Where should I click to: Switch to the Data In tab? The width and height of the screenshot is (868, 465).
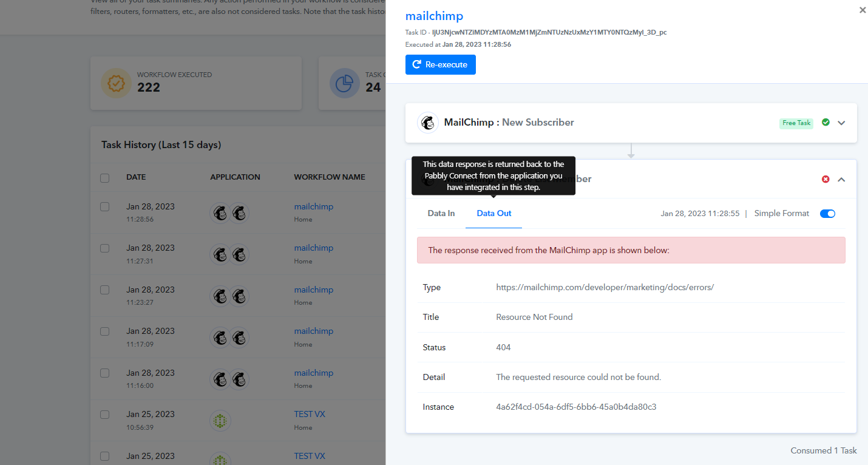441,213
